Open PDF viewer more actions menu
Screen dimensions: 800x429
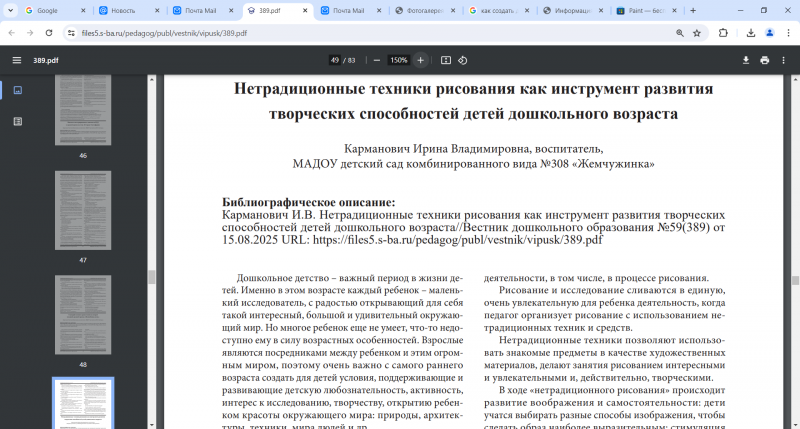[x=784, y=60]
